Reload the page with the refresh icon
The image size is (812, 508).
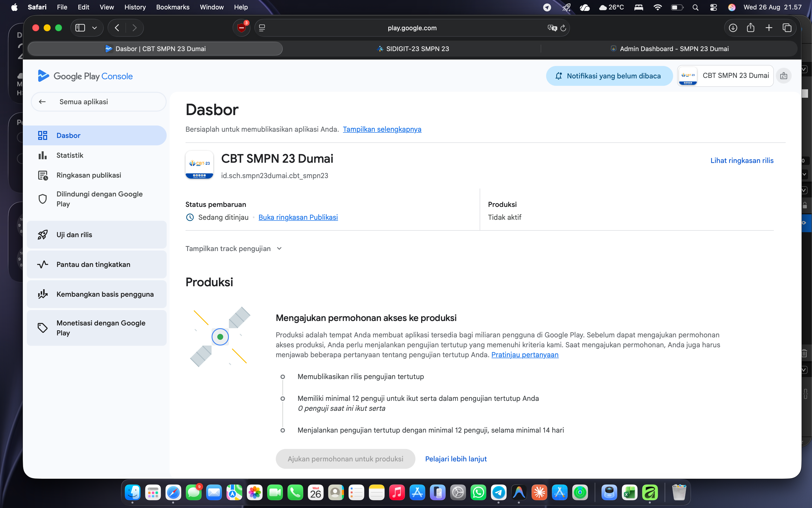(563, 28)
